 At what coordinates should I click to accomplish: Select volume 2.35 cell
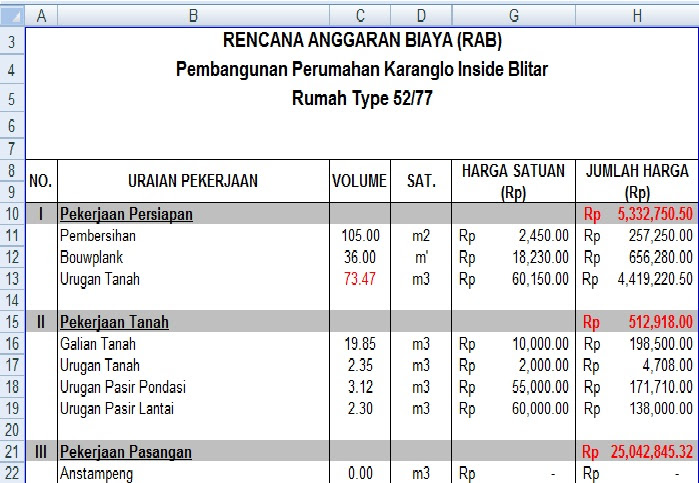click(x=360, y=365)
